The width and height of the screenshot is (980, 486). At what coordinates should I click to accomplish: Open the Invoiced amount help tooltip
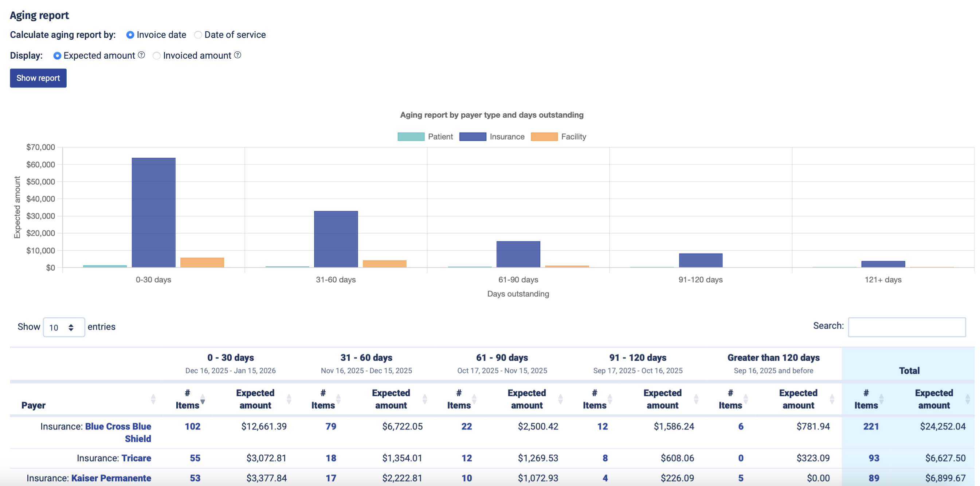pyautogui.click(x=238, y=56)
